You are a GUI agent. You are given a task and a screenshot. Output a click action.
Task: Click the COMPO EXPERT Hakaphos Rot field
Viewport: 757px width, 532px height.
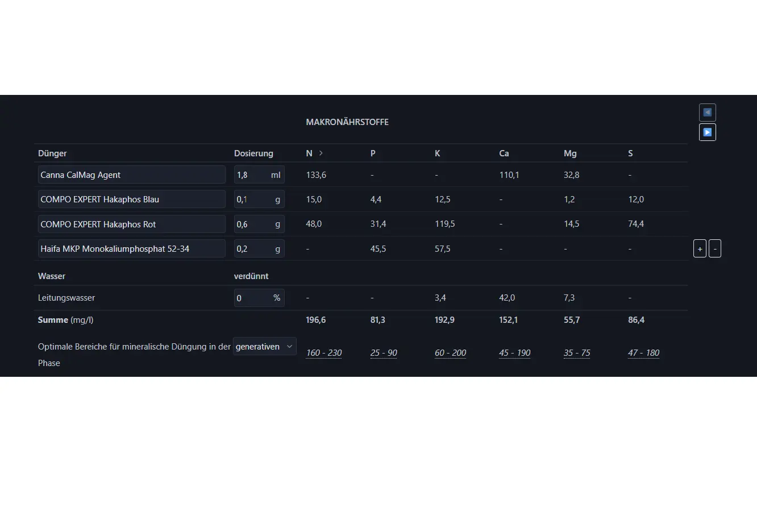[x=131, y=225]
